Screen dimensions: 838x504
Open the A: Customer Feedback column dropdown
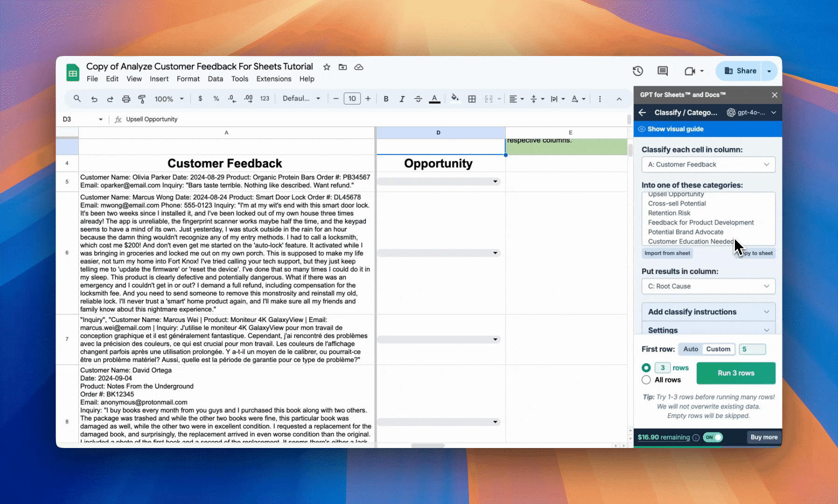click(708, 164)
